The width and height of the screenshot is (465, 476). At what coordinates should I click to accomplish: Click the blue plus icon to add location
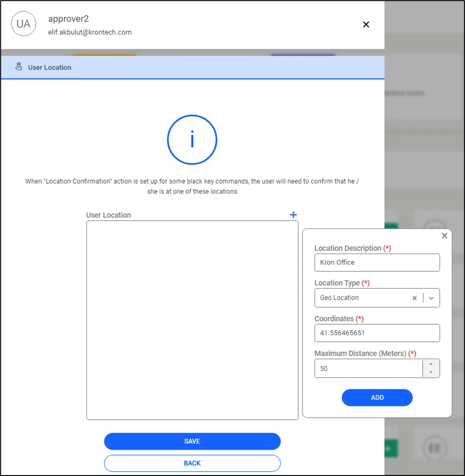pyautogui.click(x=293, y=215)
